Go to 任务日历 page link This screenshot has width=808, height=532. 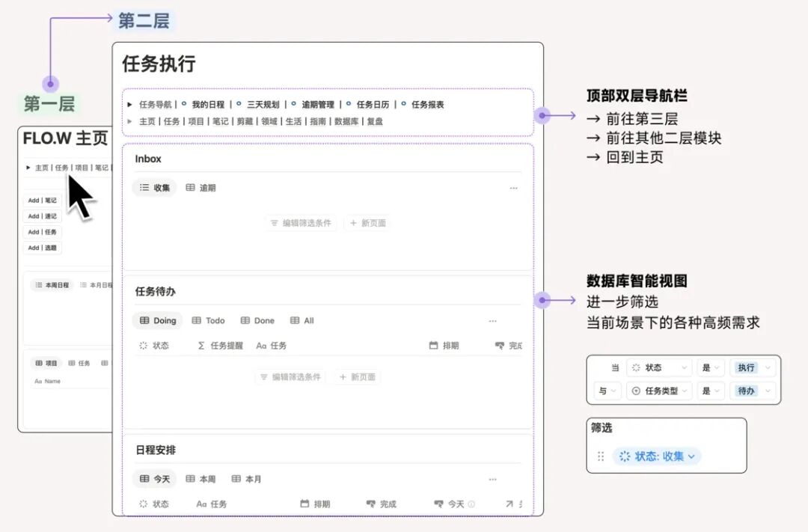tap(373, 105)
